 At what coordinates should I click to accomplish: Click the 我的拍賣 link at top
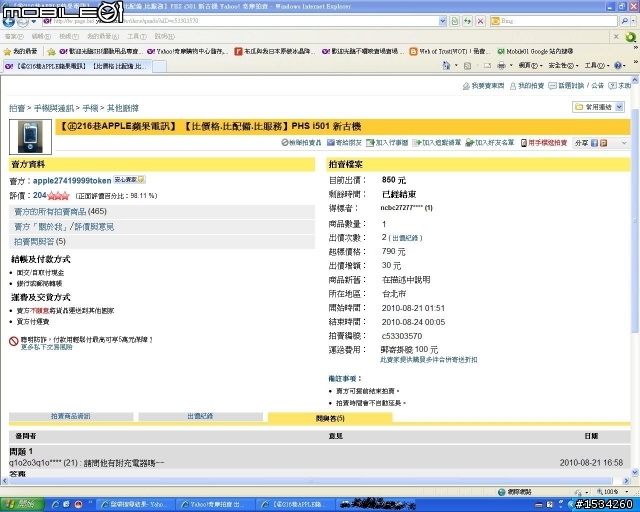[x=527, y=86]
